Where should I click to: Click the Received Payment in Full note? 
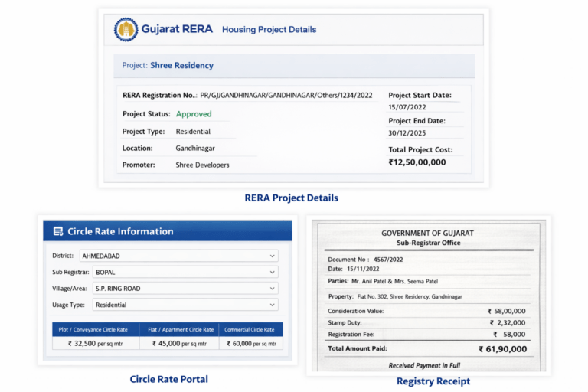[424, 365]
